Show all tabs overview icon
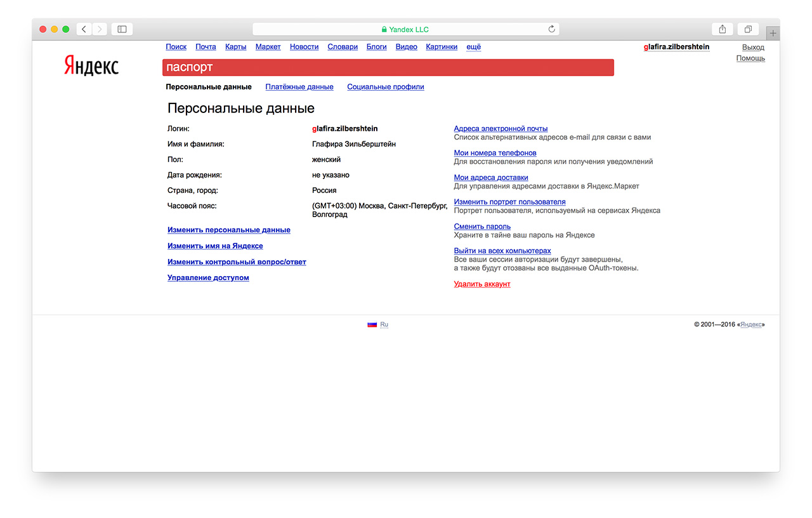812x518 pixels. (x=749, y=29)
